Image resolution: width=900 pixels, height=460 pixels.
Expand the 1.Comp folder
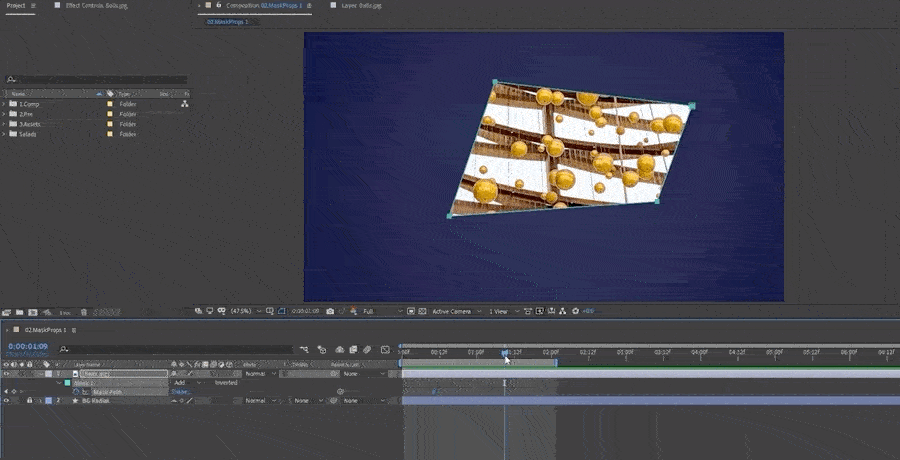pos(5,104)
